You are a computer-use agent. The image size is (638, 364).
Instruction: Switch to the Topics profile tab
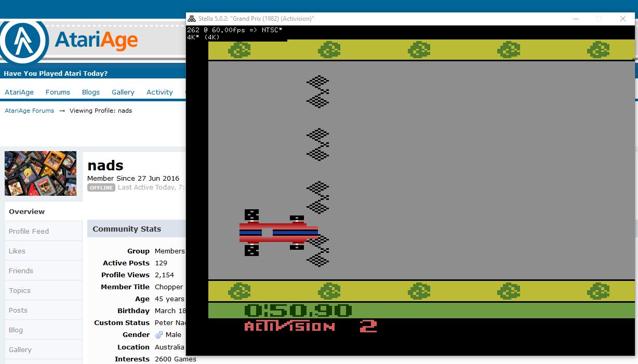44,290
